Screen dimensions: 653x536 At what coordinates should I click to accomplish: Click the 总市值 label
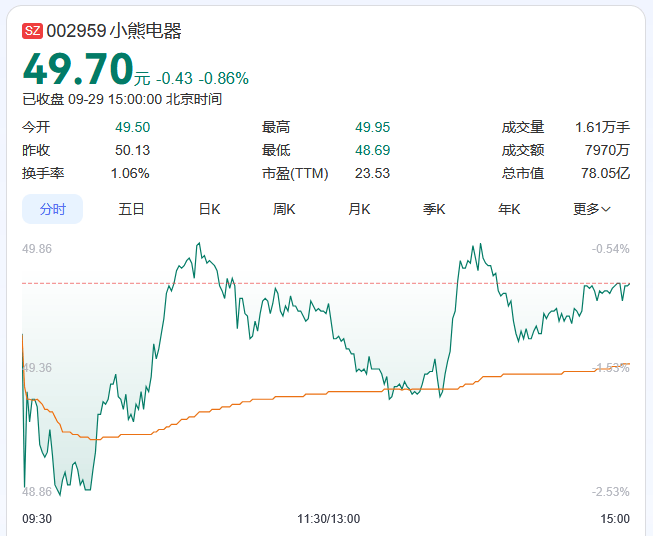pyautogui.click(x=523, y=173)
